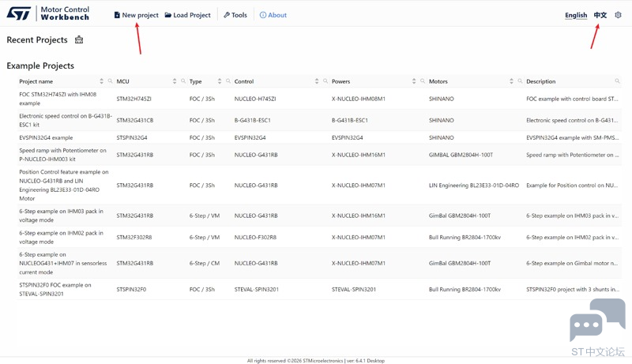
Task: Click description FOC example with control board
Action: [572, 99]
